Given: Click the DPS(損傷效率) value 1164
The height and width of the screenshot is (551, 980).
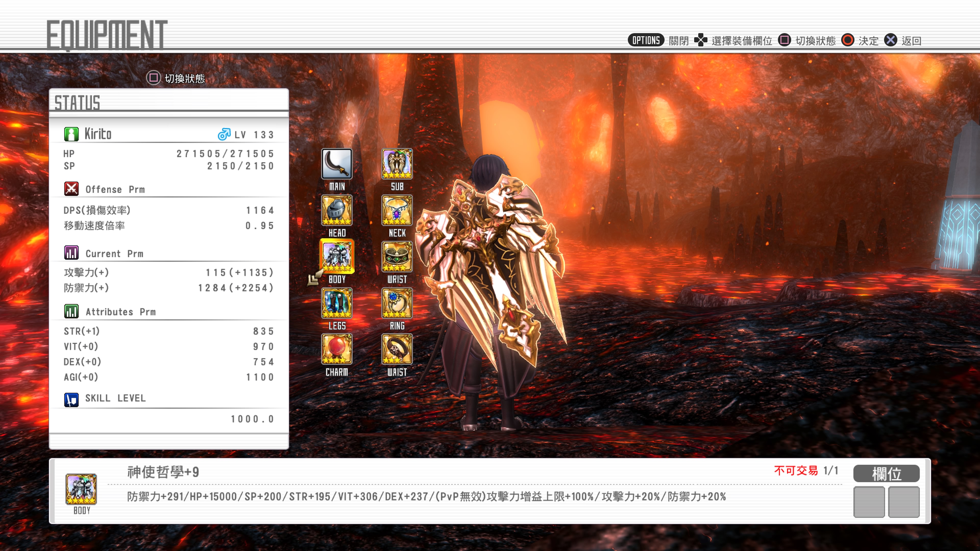Looking at the screenshot, I should [x=260, y=211].
